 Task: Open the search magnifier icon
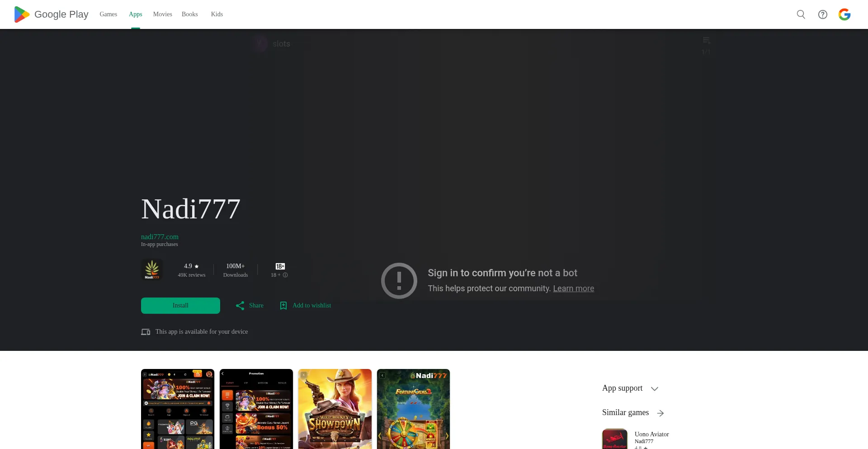(801, 14)
